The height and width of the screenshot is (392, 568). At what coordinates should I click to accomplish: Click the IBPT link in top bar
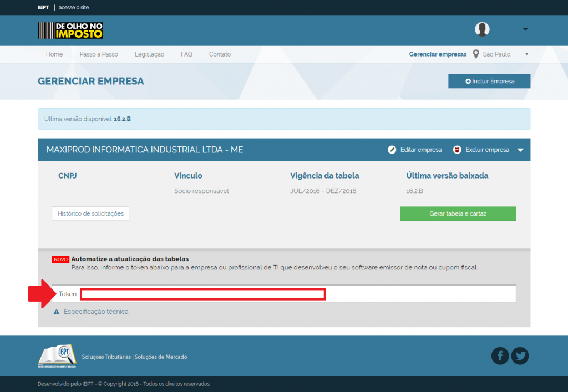(43, 7)
